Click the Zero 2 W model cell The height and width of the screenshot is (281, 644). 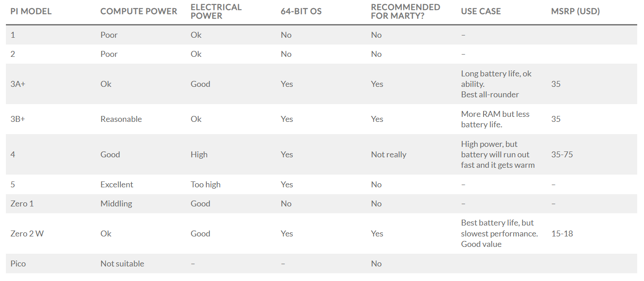[27, 234]
